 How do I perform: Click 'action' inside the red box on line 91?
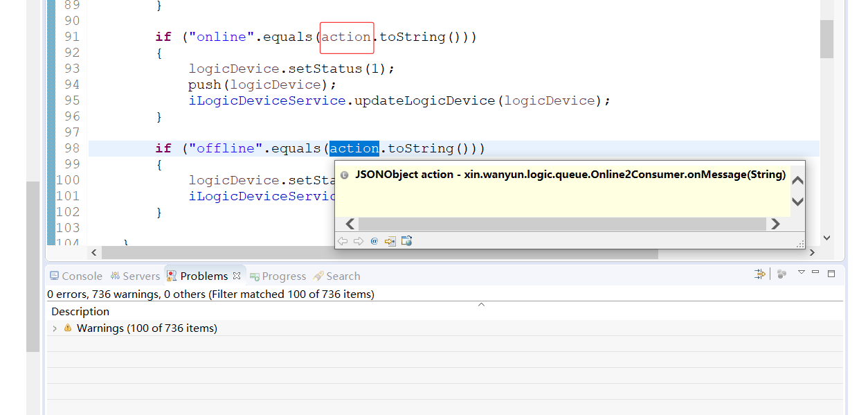[346, 37]
